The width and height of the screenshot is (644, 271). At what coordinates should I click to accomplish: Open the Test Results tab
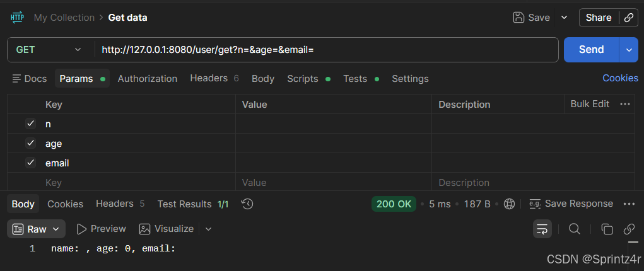click(193, 204)
